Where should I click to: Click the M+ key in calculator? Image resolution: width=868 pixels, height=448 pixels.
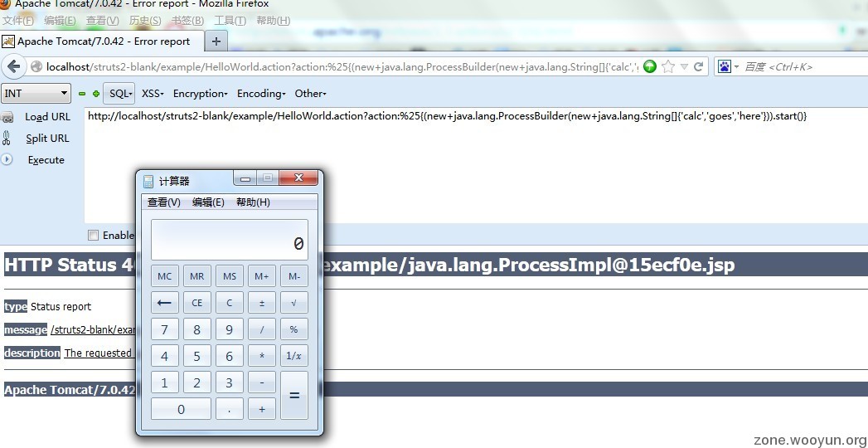click(262, 276)
